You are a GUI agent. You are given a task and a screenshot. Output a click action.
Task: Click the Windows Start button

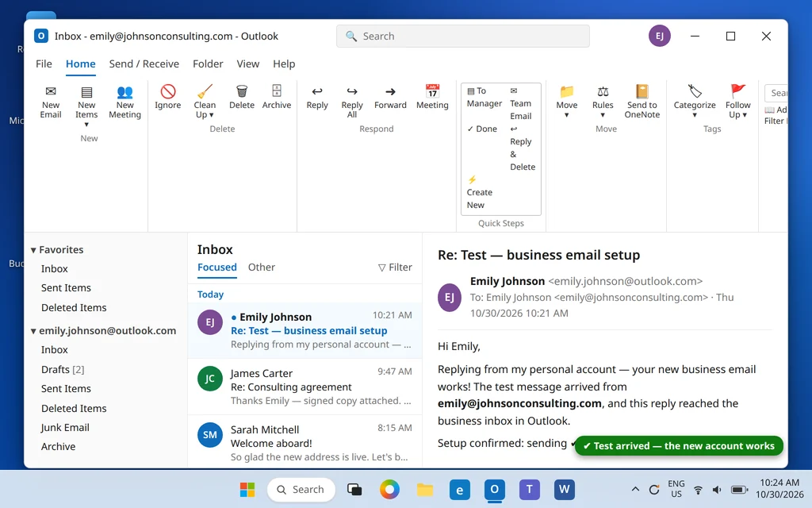[x=247, y=489]
